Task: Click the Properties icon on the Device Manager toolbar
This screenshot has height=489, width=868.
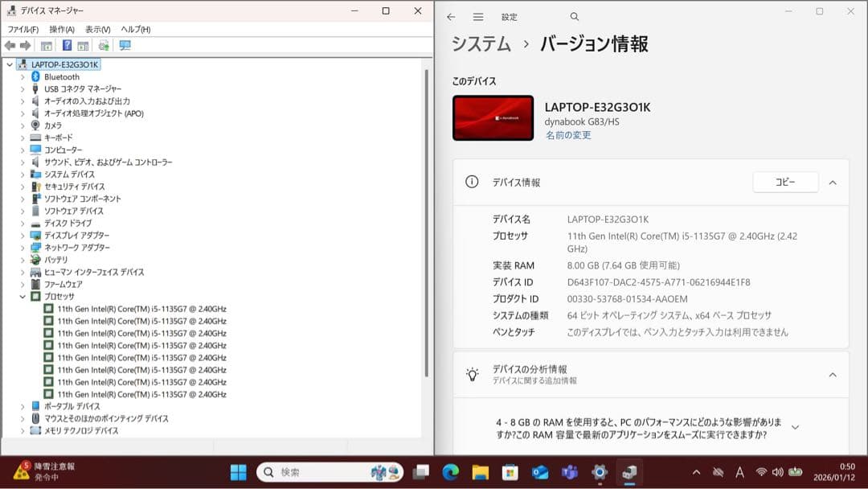Action: pos(46,46)
